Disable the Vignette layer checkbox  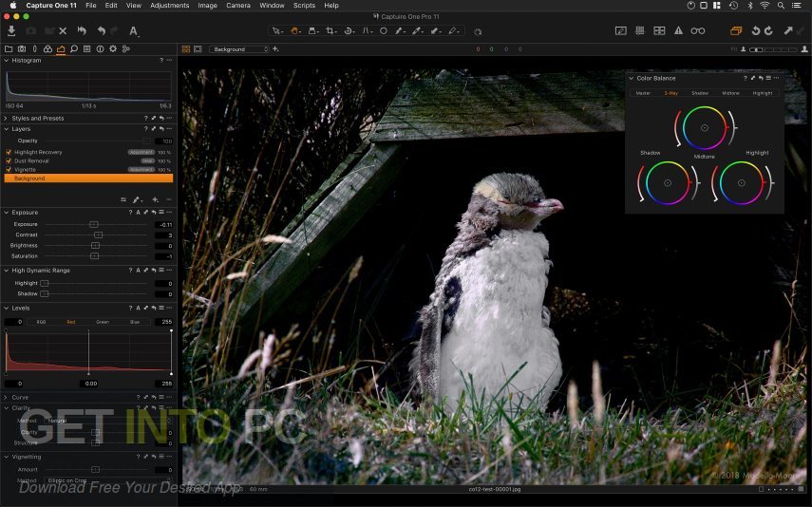click(9, 170)
